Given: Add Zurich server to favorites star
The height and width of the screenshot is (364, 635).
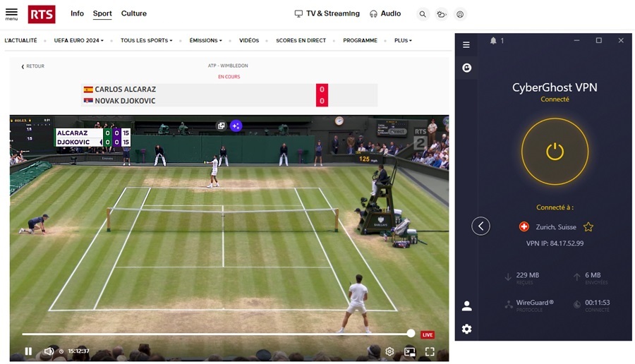Looking at the screenshot, I should coord(588,226).
